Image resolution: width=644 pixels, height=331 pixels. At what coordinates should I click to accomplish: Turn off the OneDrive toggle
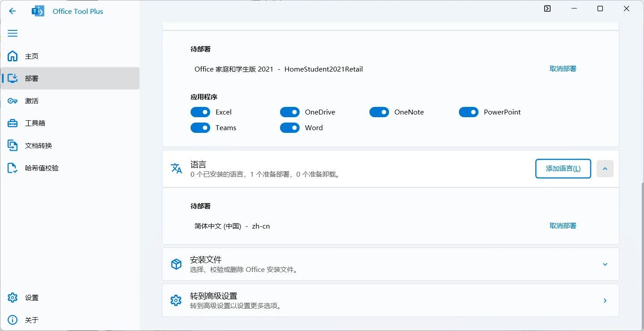click(x=290, y=112)
